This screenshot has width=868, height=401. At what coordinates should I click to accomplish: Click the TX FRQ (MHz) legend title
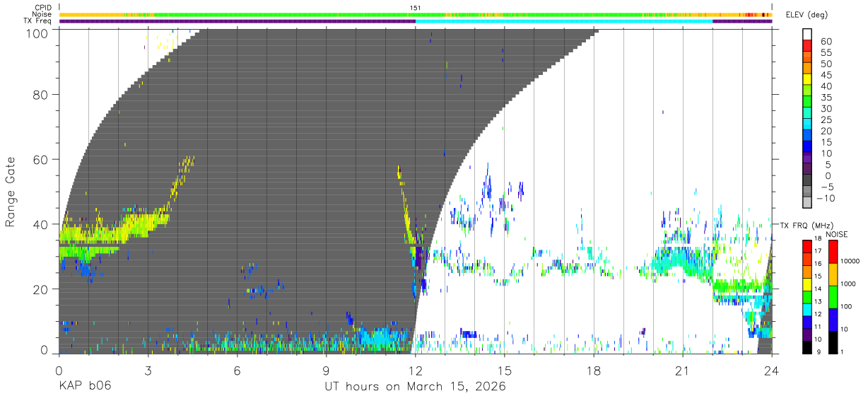(806, 225)
